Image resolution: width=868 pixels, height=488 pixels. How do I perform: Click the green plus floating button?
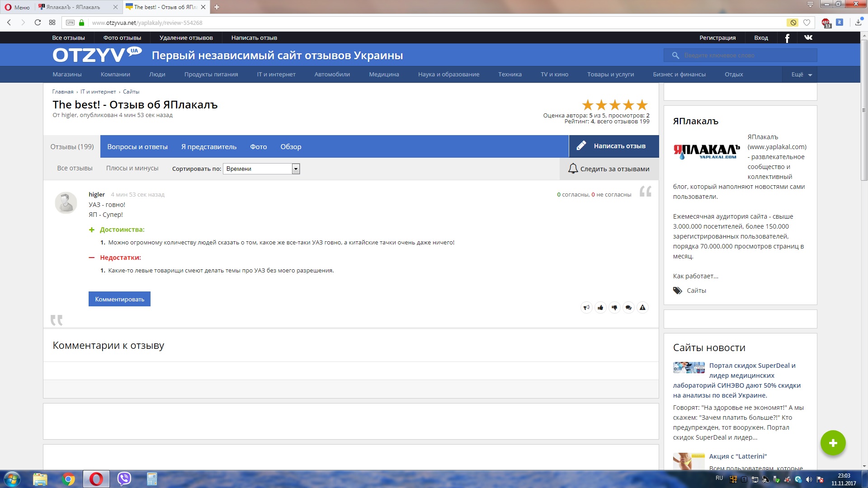pyautogui.click(x=833, y=443)
